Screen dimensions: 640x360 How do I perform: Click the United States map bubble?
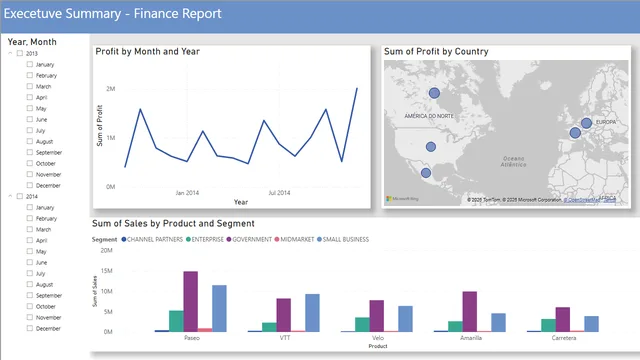click(x=431, y=147)
